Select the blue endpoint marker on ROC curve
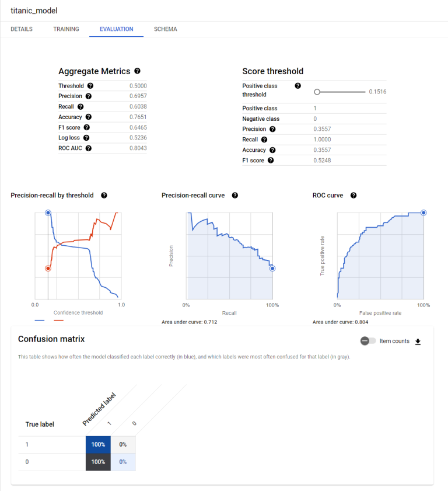 pos(422,213)
